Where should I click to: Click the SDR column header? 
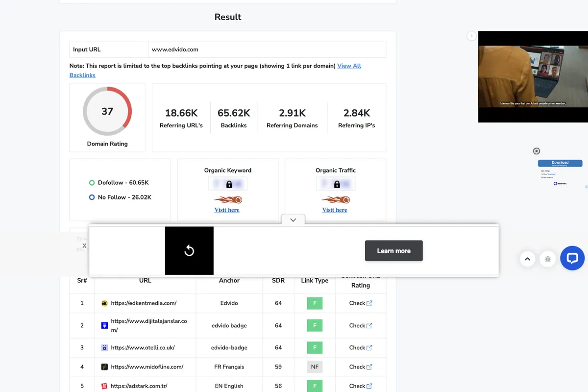click(278, 281)
